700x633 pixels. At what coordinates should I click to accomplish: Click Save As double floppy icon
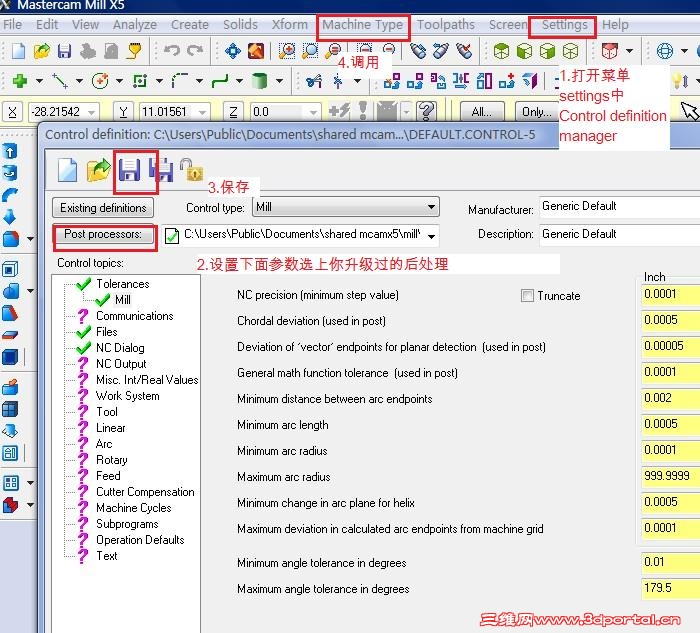(161, 170)
